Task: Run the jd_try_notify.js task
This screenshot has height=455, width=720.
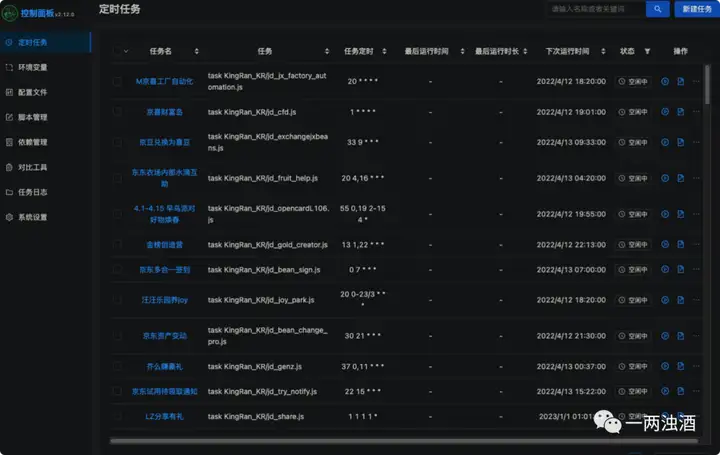Action: point(665,391)
